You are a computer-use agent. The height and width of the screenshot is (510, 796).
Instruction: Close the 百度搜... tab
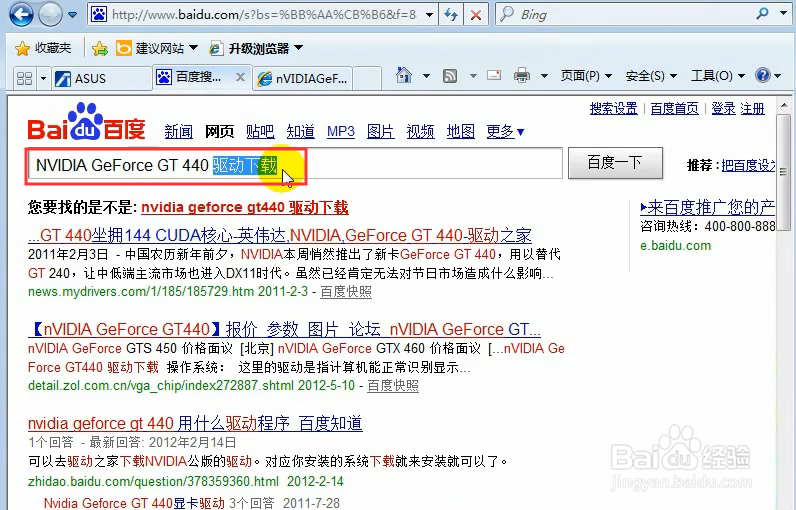(241, 77)
